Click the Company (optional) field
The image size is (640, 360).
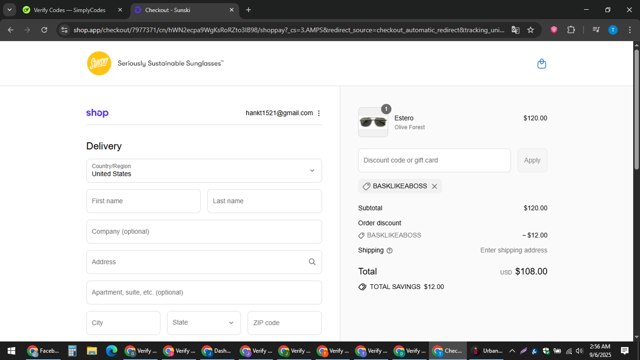[204, 231]
